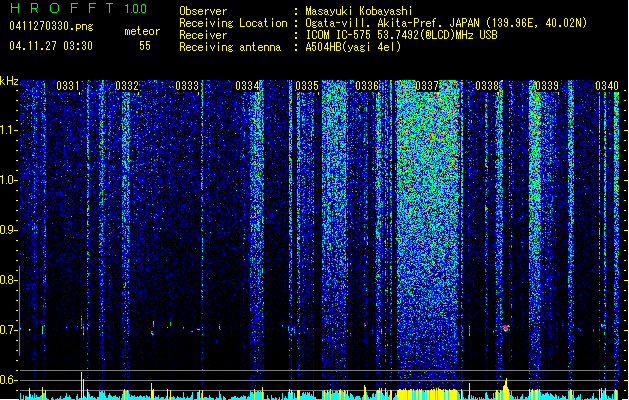Click the 0333 time marker
The image size is (629, 400).
187,86
